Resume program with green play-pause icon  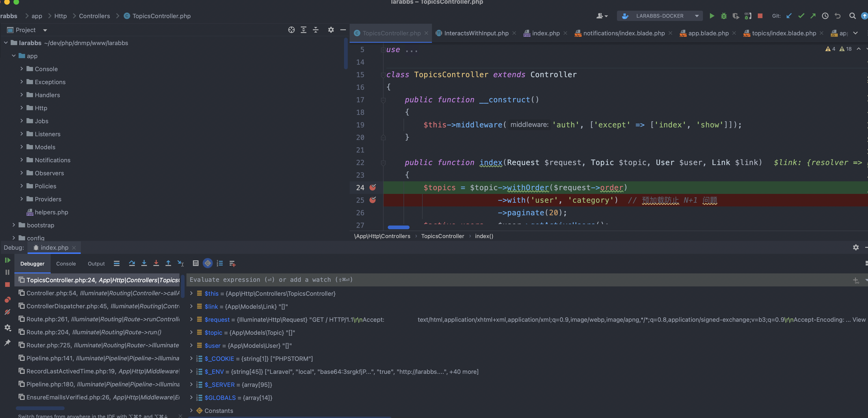(x=7, y=260)
